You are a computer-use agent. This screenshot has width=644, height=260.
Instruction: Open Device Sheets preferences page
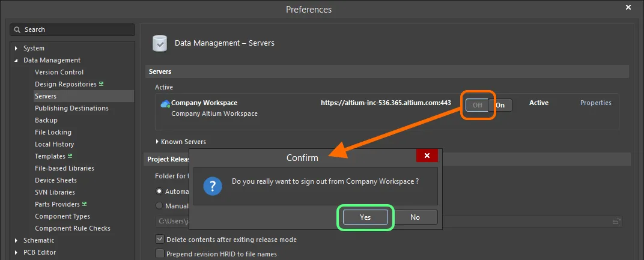click(x=56, y=180)
